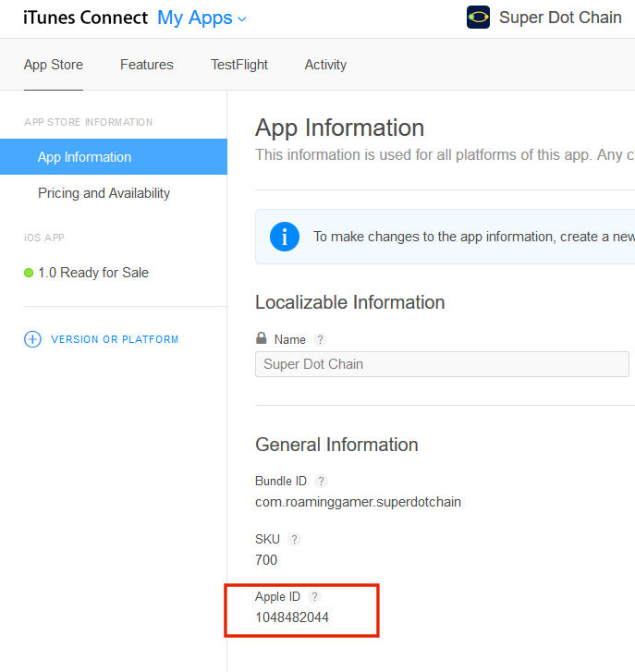This screenshot has width=635, height=672.
Task: Click the Apple ID value 1048482044
Action: point(292,617)
